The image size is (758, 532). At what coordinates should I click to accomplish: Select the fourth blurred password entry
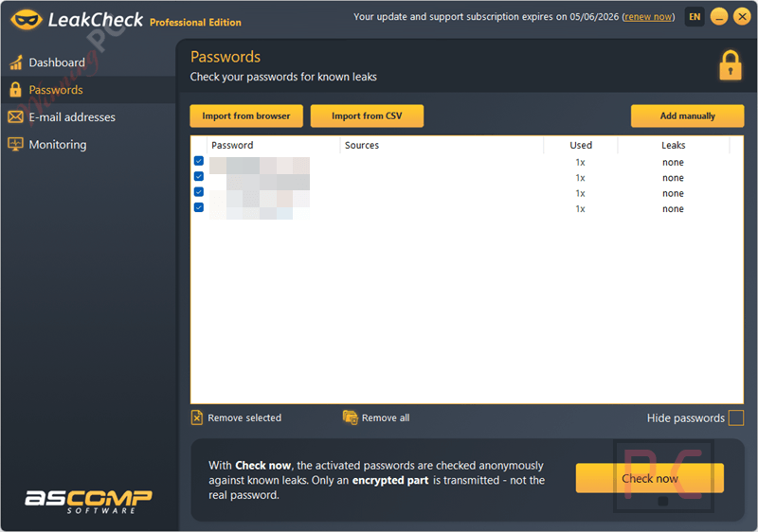[260, 212]
